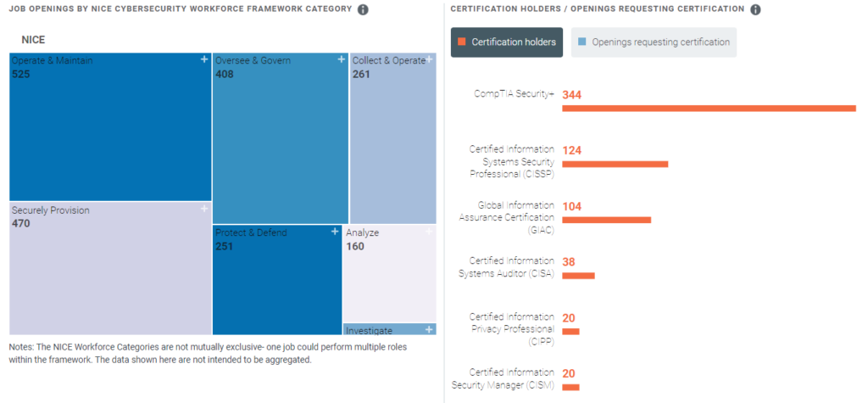This screenshot has height=403, width=868.
Task: Expand the Securely Provision tile plus icon
Action: (x=204, y=209)
